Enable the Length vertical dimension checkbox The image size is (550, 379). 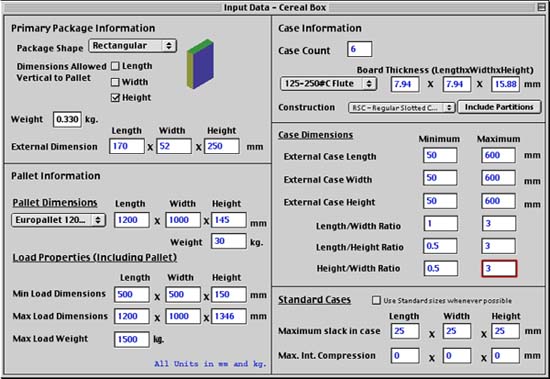(x=115, y=66)
